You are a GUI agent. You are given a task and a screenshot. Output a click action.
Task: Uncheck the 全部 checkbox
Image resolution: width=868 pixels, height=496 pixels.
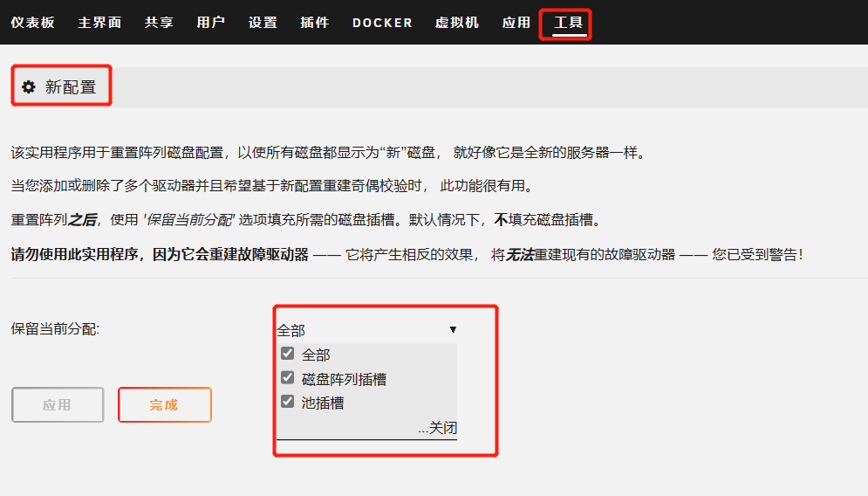[287, 354]
